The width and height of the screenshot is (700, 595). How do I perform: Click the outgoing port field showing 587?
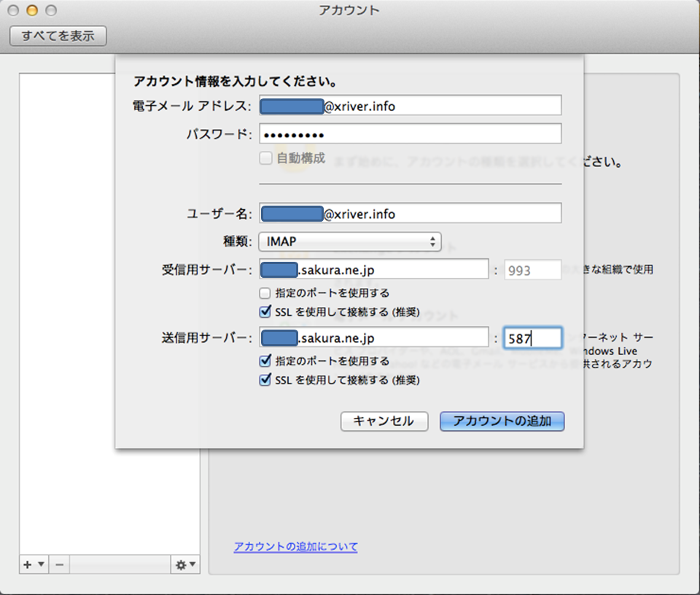[x=532, y=338]
